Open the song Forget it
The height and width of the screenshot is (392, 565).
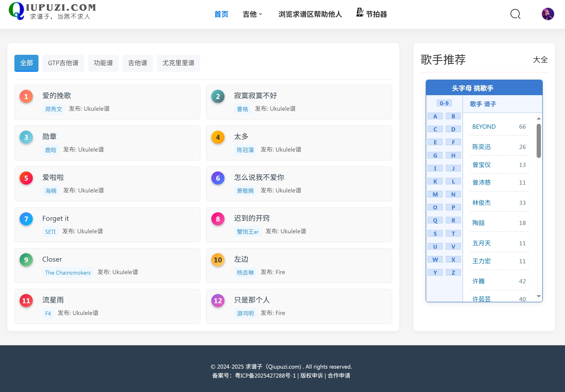pyautogui.click(x=55, y=218)
